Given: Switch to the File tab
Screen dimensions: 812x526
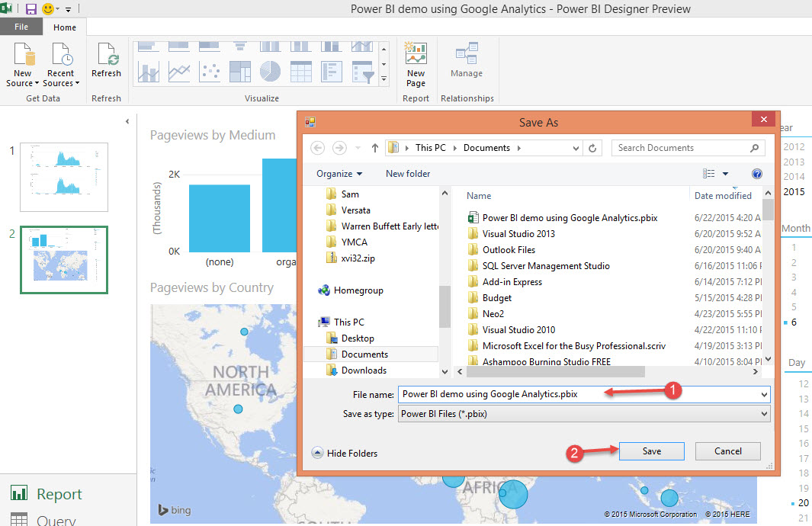Looking at the screenshot, I should point(21,26).
